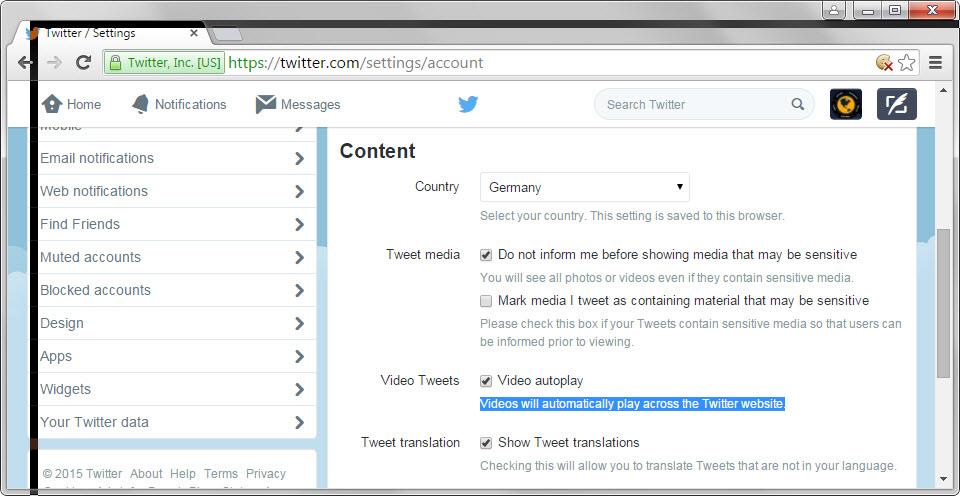The image size is (960, 496).
Task: Click the page vertical scrollbar thumb
Action: point(943,303)
